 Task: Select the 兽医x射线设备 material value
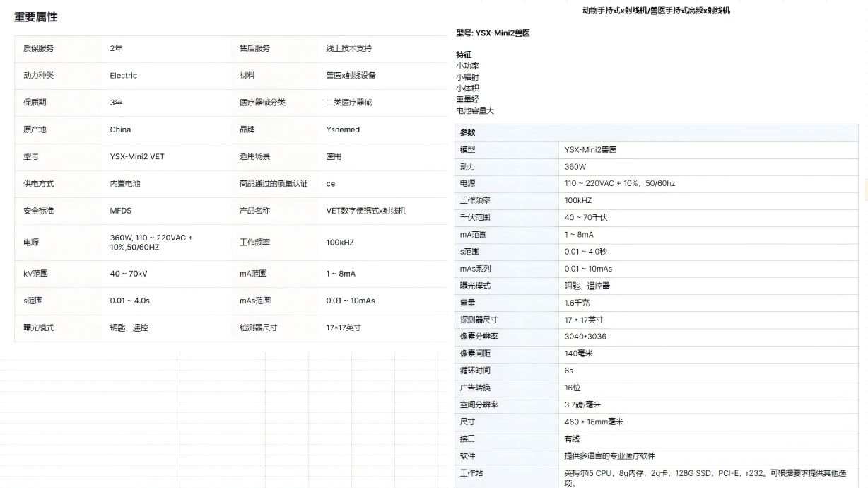[x=351, y=75]
